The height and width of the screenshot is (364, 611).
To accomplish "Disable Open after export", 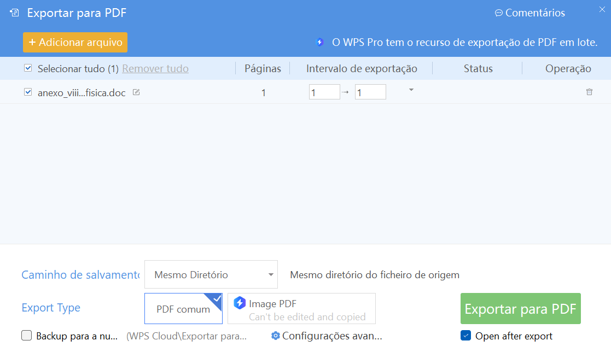I will coord(465,336).
